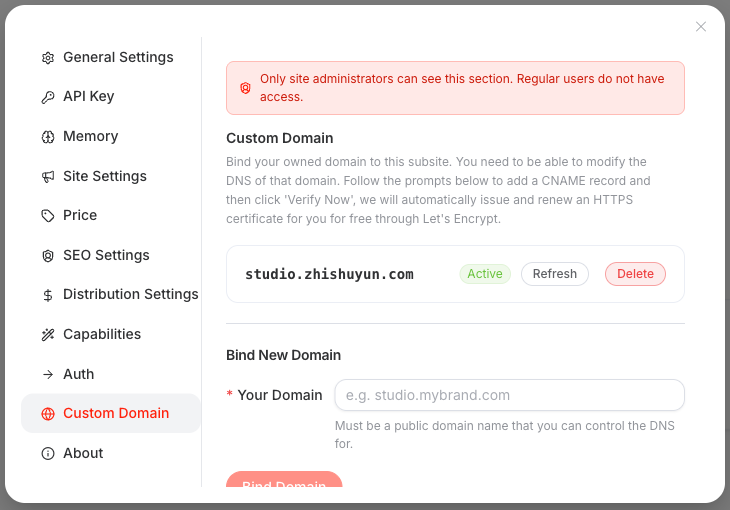Click the magic wand Capabilities icon
The image size is (730, 510).
click(x=47, y=334)
